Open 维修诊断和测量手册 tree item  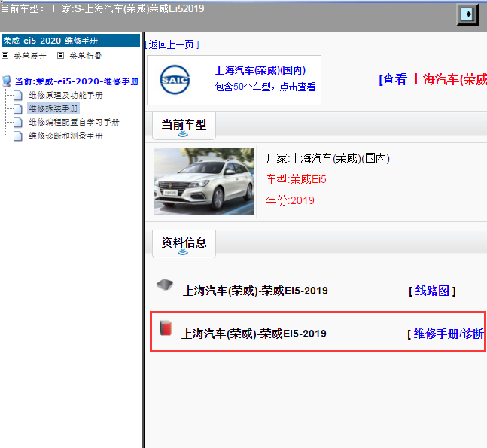pos(65,136)
